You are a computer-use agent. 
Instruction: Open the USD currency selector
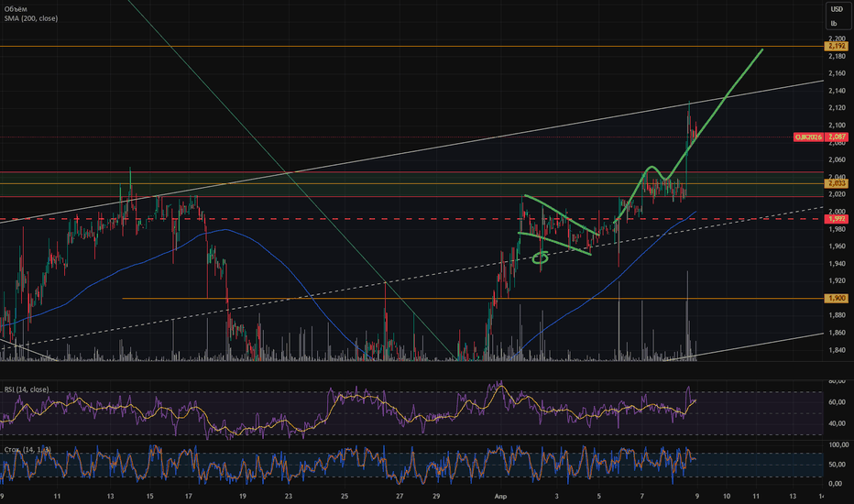(837, 9)
